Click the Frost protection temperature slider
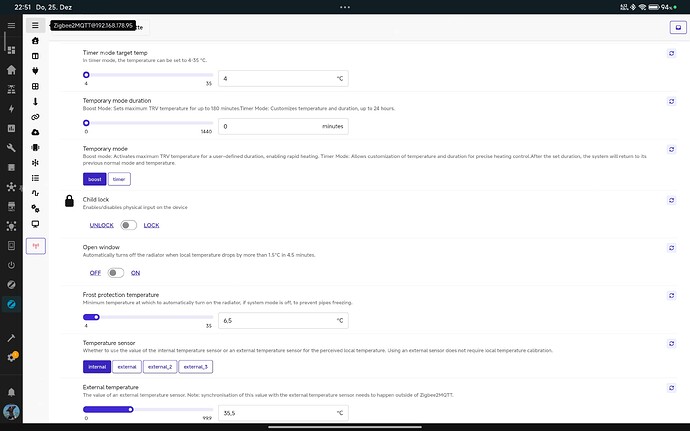 point(148,317)
